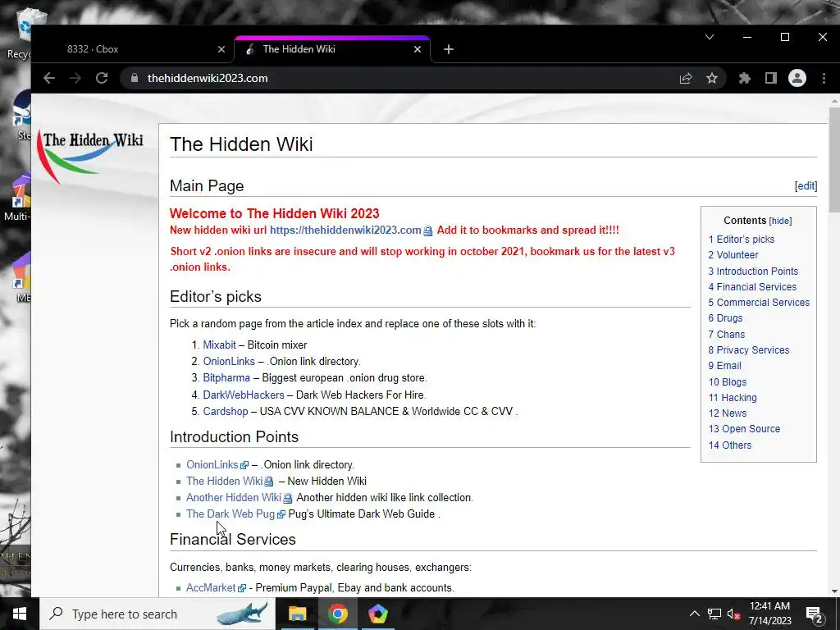Switch to the 8332 · Cbox tab
This screenshot has height=630, width=840.
134,49
